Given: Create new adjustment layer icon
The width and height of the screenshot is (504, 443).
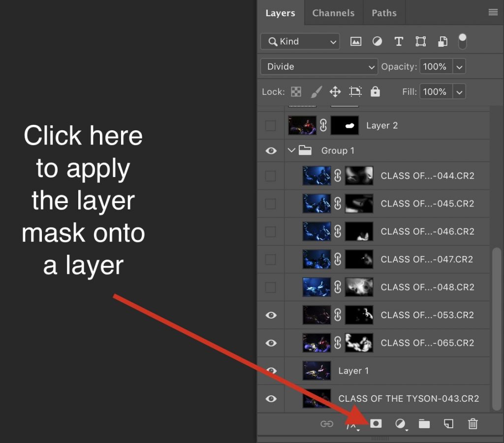Looking at the screenshot, I should 401,424.
